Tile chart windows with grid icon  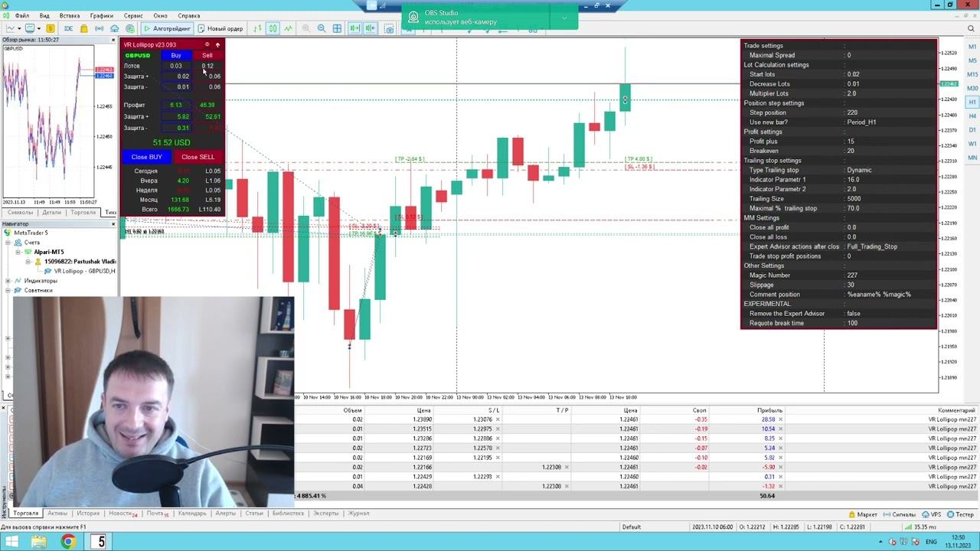(x=337, y=28)
